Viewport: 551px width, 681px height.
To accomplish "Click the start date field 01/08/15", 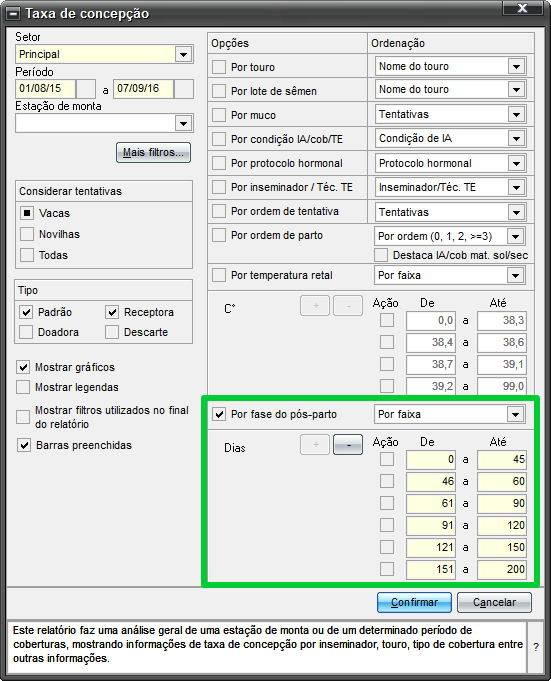I will [x=45, y=89].
